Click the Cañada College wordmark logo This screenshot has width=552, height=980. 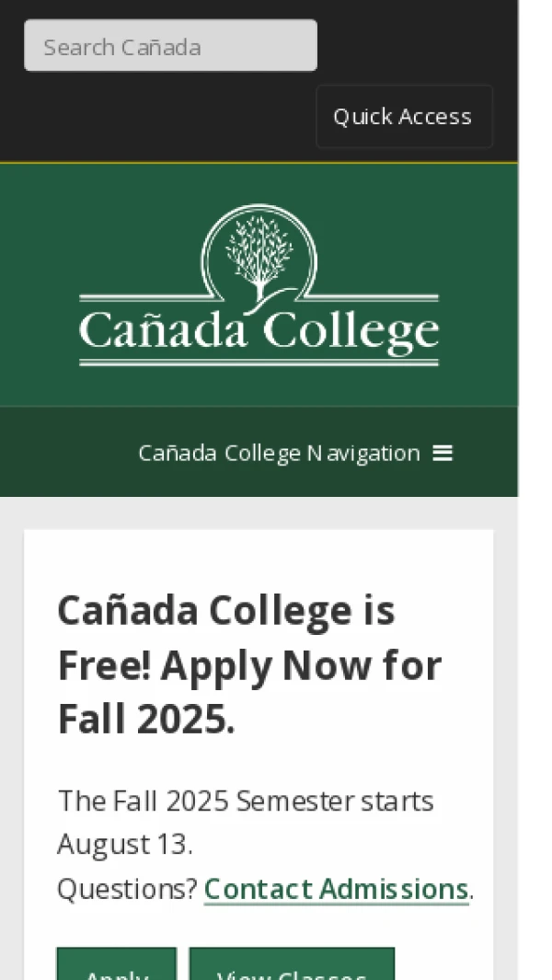(259, 284)
